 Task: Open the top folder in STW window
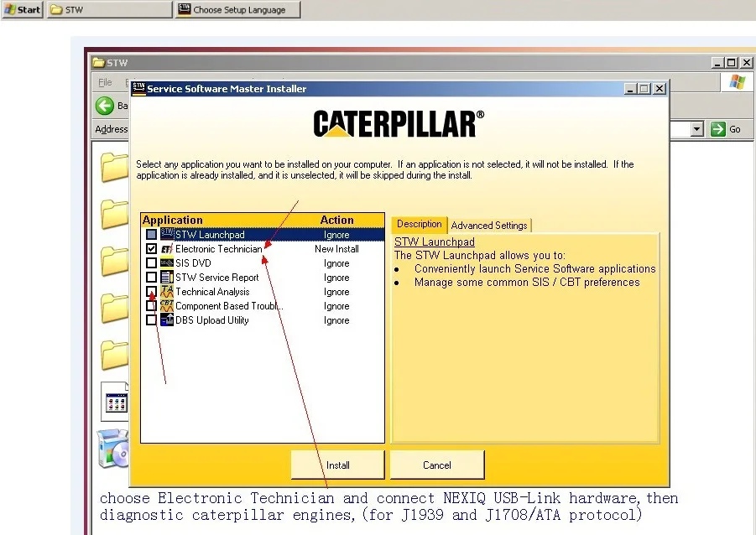click(115, 167)
